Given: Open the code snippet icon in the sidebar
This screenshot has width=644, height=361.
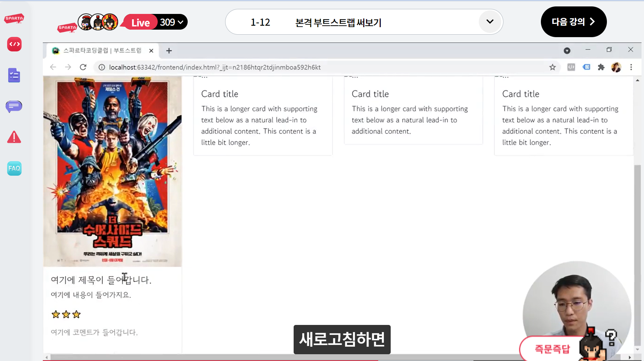Looking at the screenshot, I should click(14, 44).
